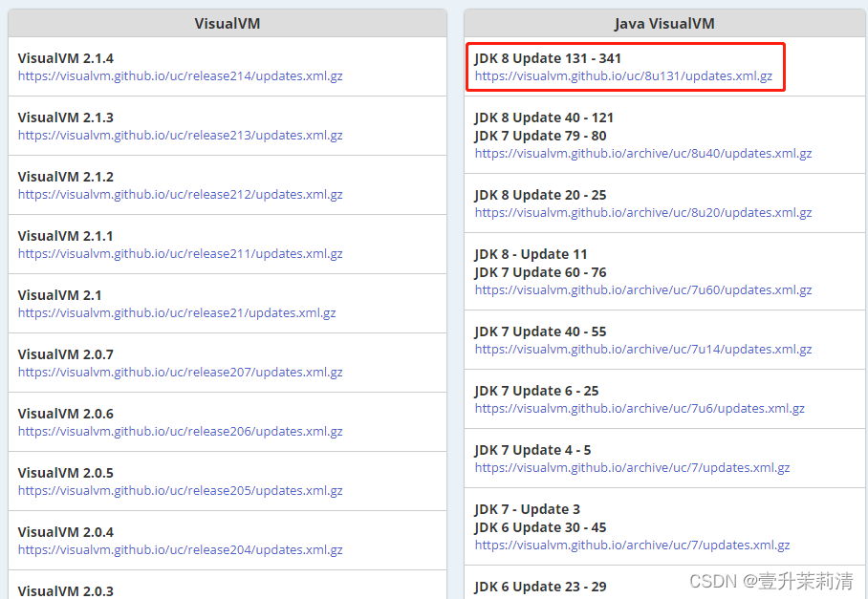
Task: Select the 'VisualVM 2.1.4' title text
Action: coord(65,58)
